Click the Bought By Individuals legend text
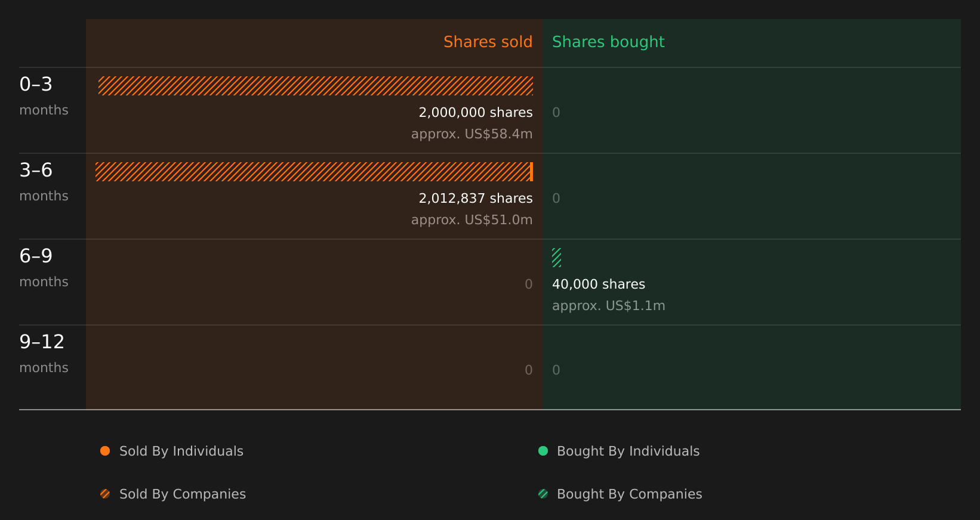 click(628, 451)
